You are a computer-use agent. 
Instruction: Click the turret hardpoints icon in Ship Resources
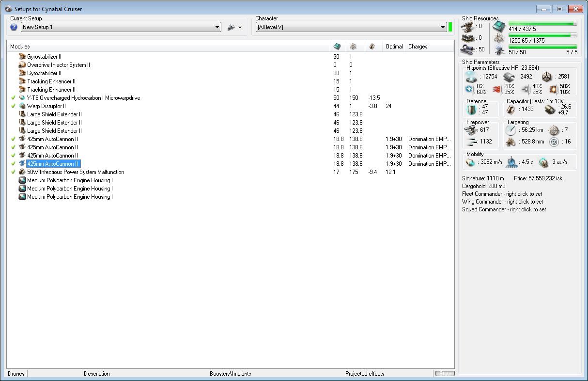tap(467, 26)
